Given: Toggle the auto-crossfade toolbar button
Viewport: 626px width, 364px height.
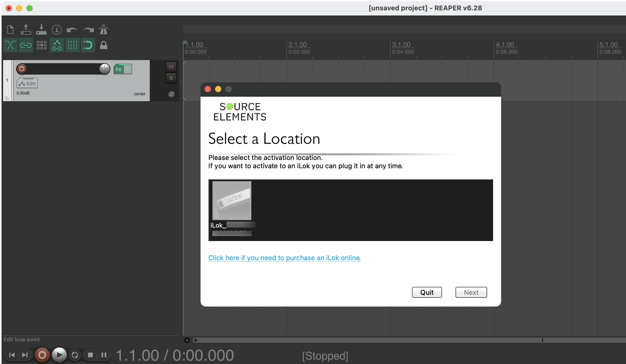Looking at the screenshot, I should pyautogui.click(x=10, y=45).
